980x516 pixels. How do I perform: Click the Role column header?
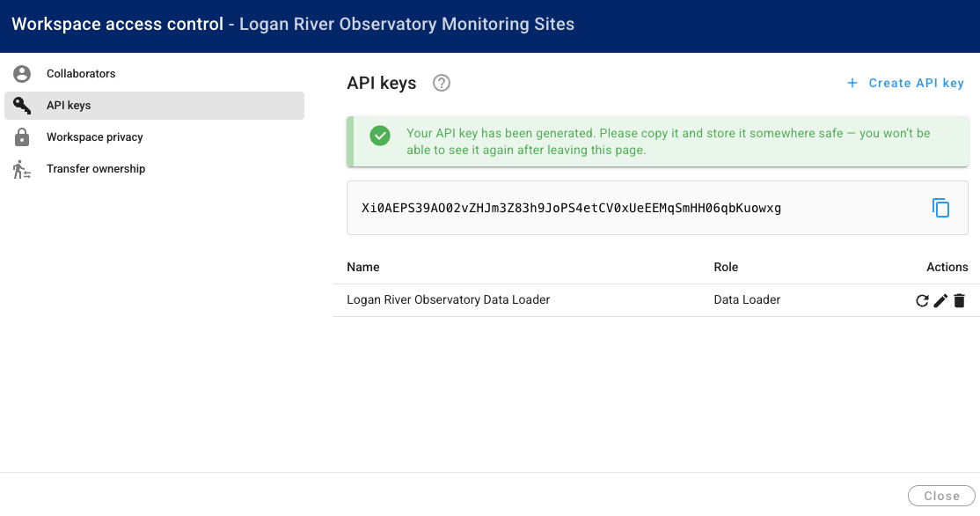pyautogui.click(x=726, y=267)
